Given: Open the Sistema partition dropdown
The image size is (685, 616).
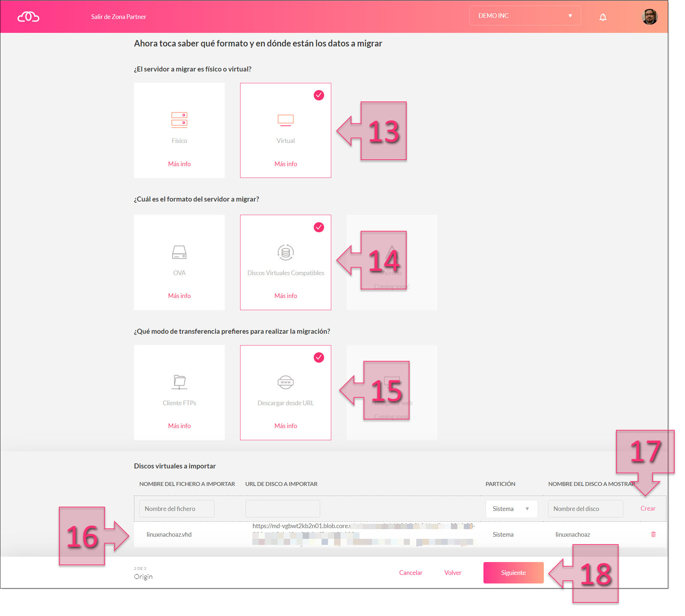Looking at the screenshot, I should (511, 508).
